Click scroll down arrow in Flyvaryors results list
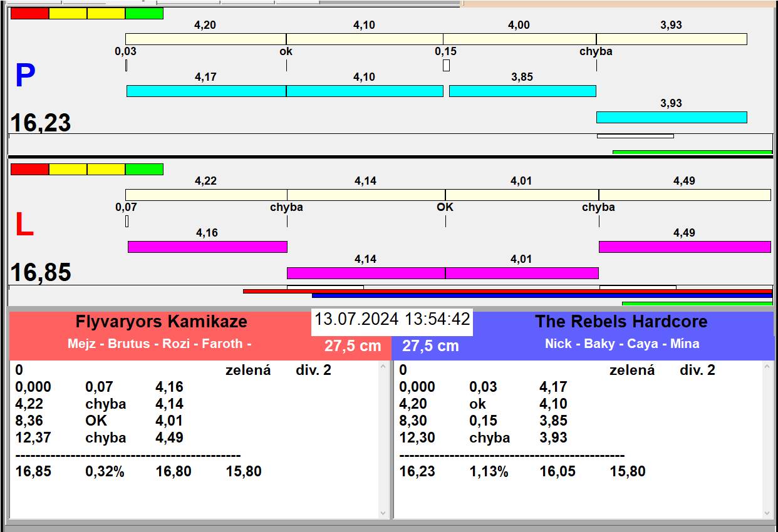 [383, 513]
